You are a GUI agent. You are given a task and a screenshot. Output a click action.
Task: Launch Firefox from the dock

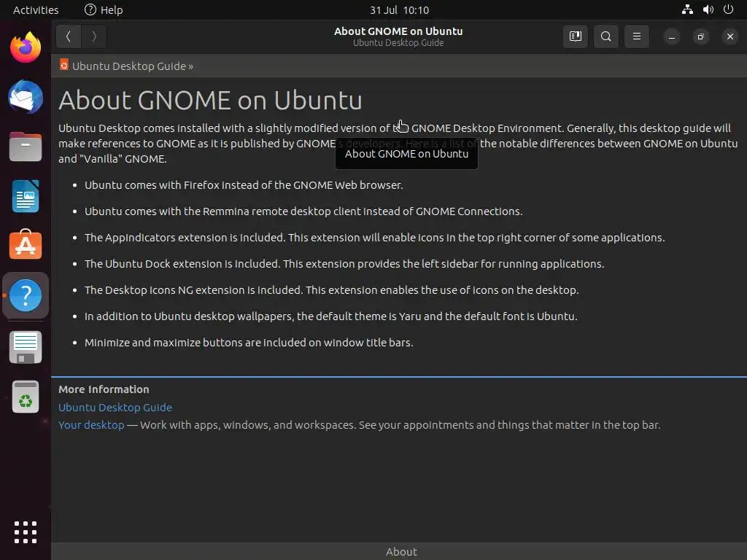[x=26, y=47]
